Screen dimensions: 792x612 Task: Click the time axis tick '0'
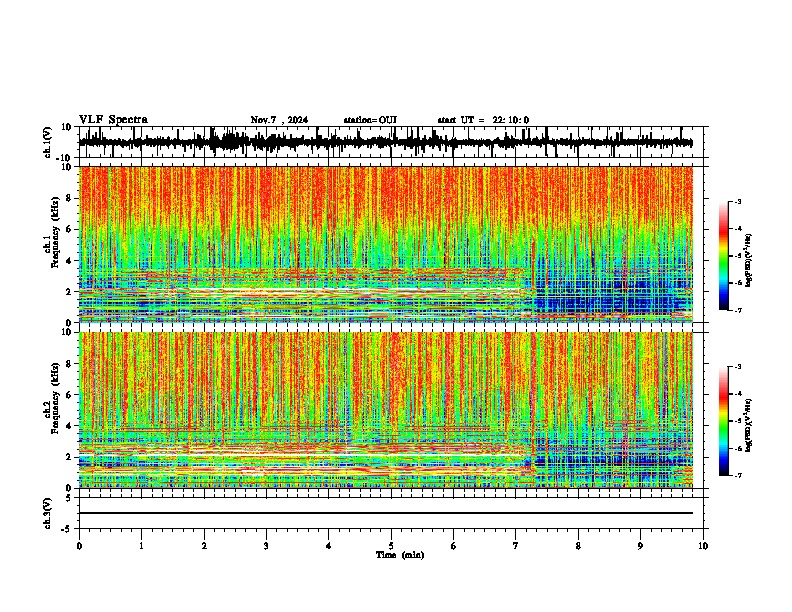point(79,546)
